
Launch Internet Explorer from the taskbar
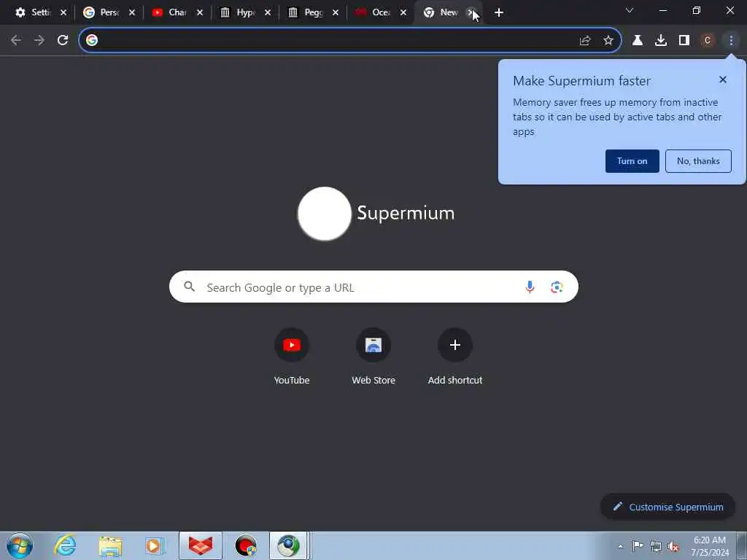point(65,545)
